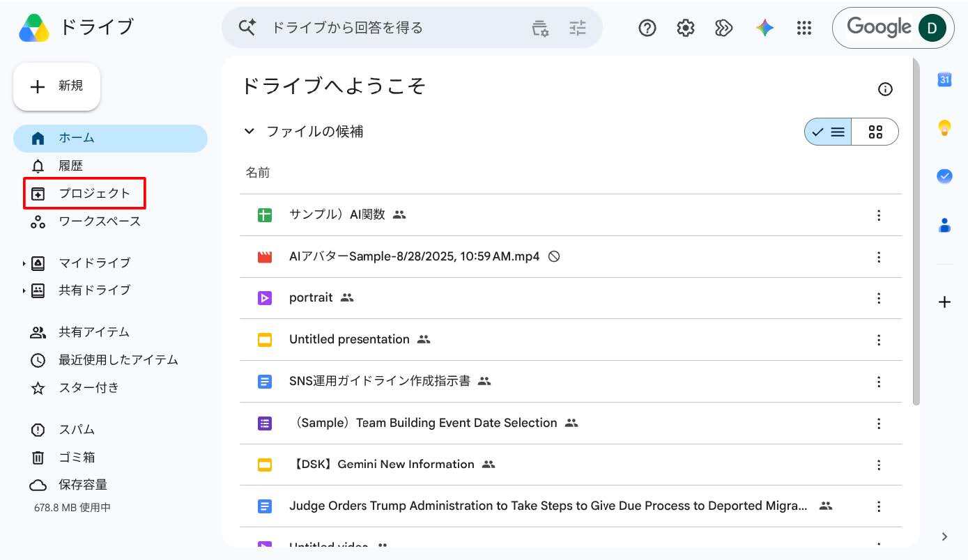Open more actions for the AIアバターSample mp4 file

coord(879,257)
